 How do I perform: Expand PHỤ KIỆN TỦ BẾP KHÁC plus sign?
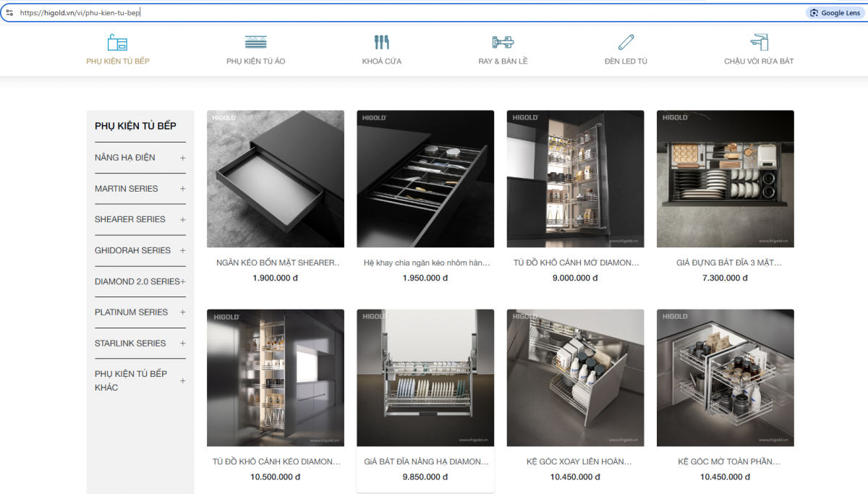(x=183, y=380)
